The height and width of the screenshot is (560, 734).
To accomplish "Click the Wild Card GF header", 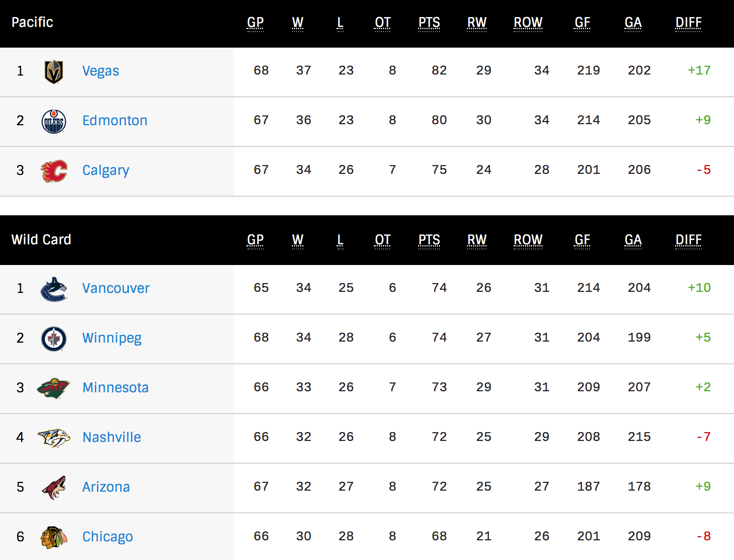I will pos(582,240).
